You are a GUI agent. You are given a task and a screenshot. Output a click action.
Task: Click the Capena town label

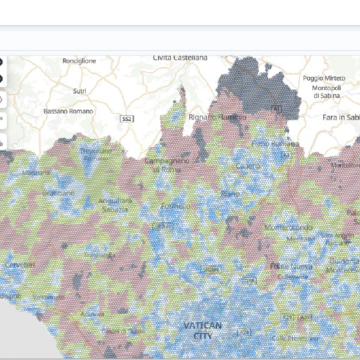(248, 166)
